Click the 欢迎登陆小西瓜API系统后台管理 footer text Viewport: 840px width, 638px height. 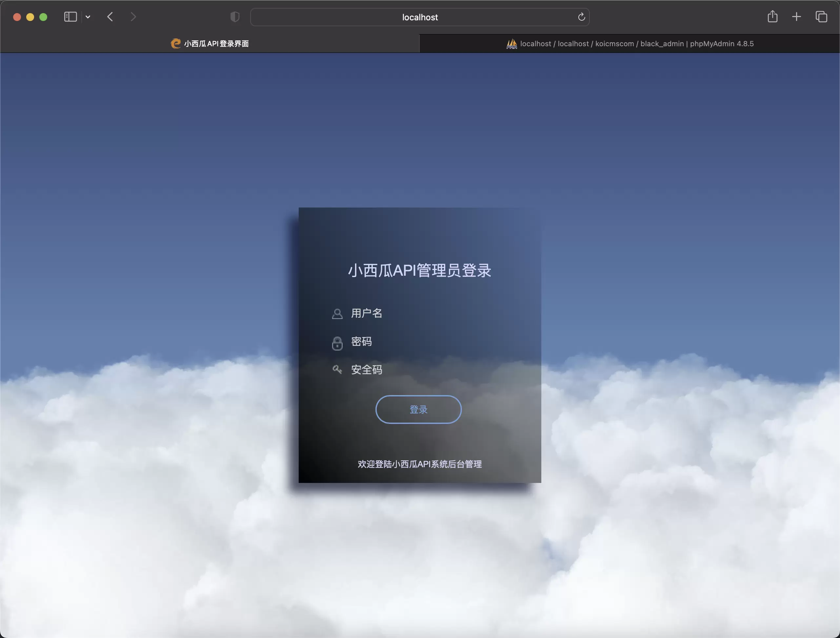click(x=420, y=464)
